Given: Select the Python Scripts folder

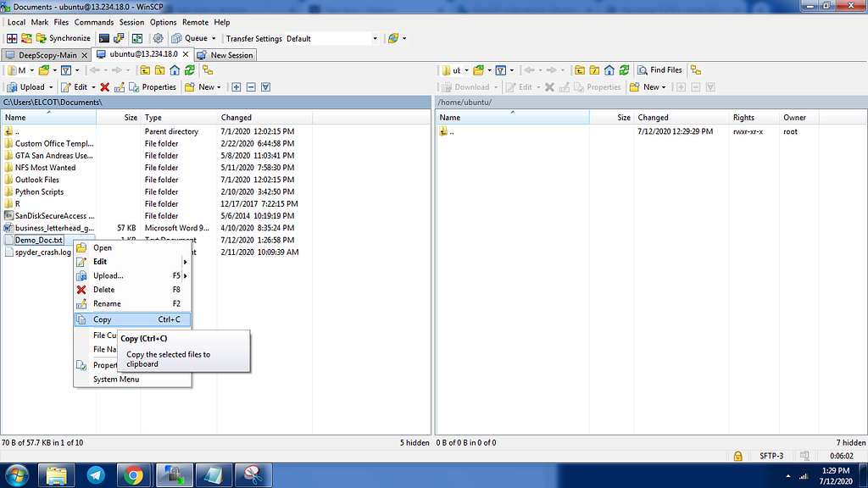Looking at the screenshot, I should pyautogui.click(x=39, y=192).
